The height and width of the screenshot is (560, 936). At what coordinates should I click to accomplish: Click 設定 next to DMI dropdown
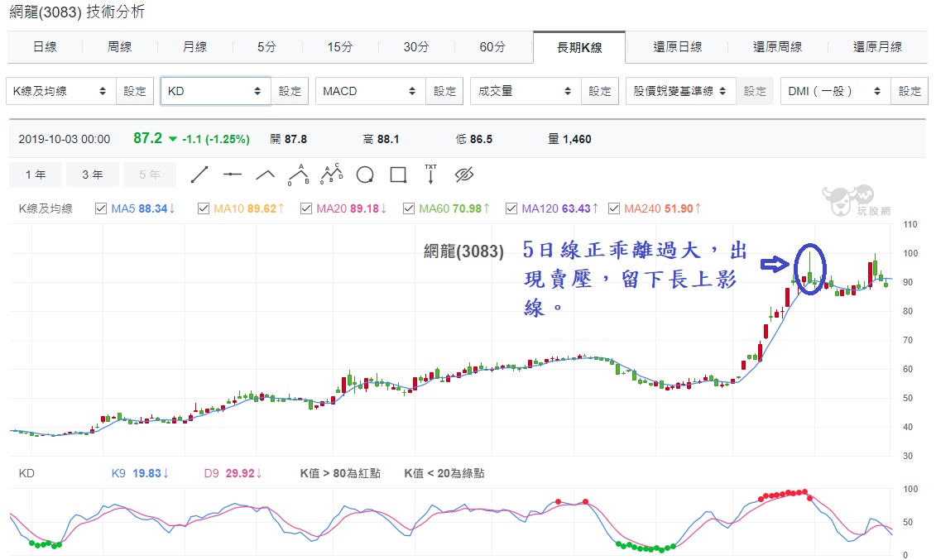tap(910, 91)
